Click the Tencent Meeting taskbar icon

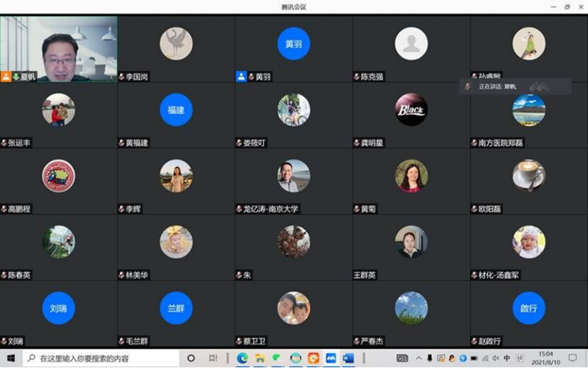coord(331,358)
